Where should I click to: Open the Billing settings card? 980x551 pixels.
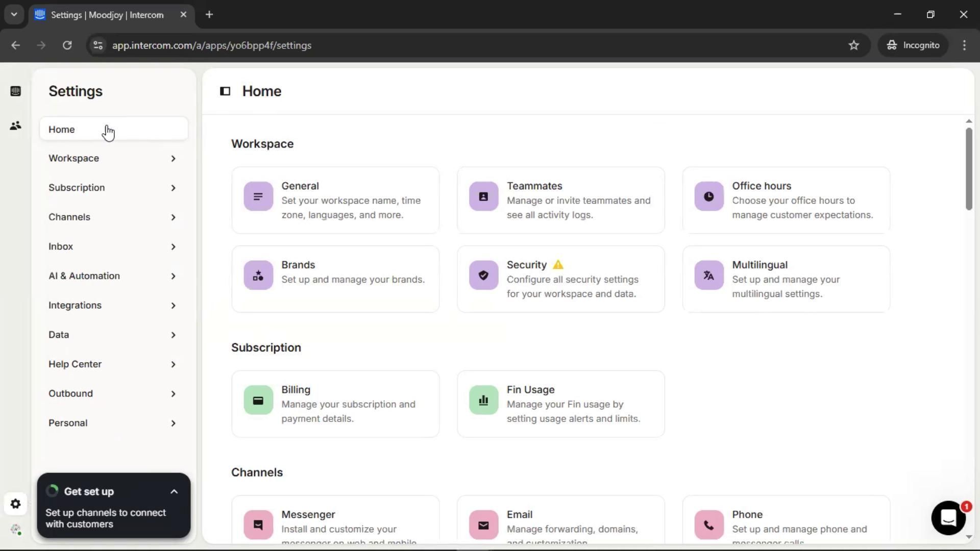click(335, 404)
